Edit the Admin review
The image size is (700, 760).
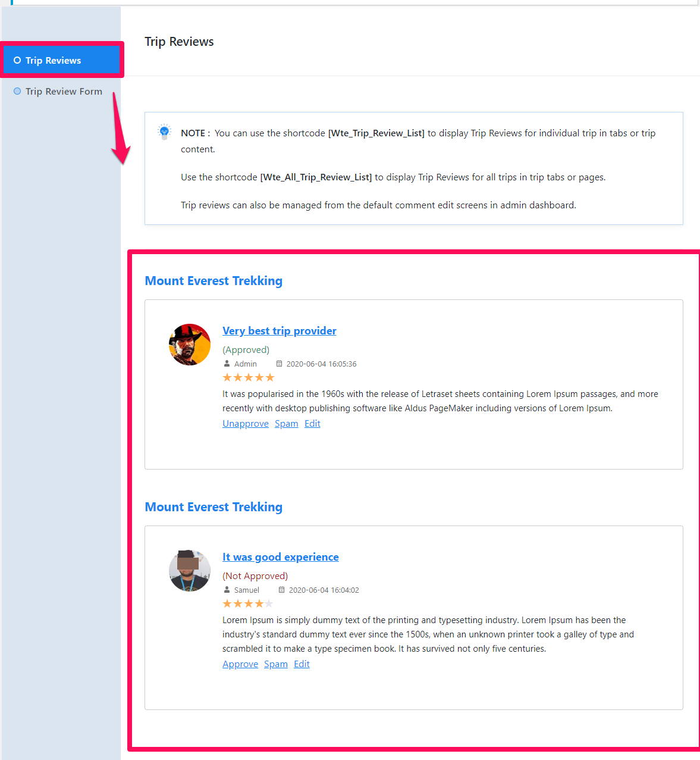pyautogui.click(x=312, y=424)
